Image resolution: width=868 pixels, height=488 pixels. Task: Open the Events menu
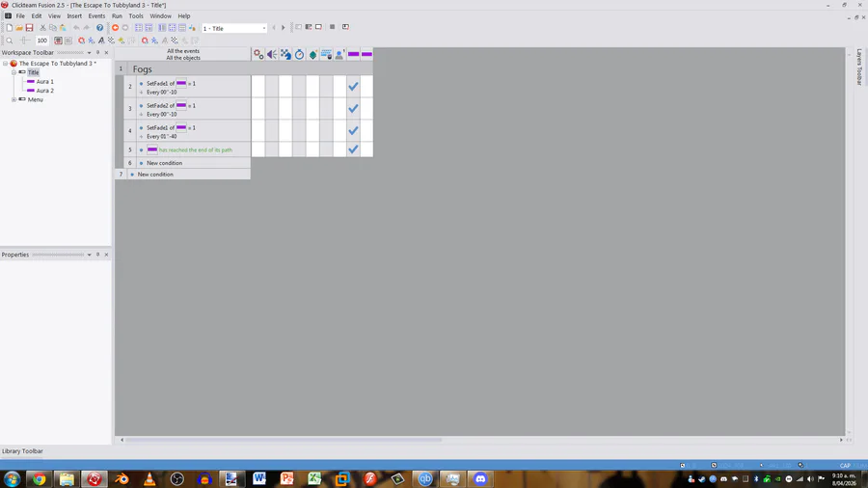click(x=96, y=16)
